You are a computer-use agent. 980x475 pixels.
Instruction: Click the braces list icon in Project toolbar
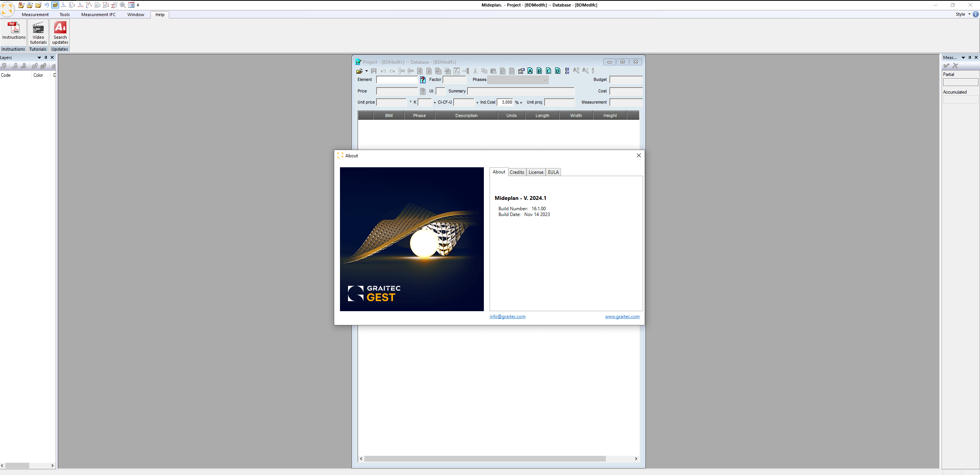click(567, 71)
